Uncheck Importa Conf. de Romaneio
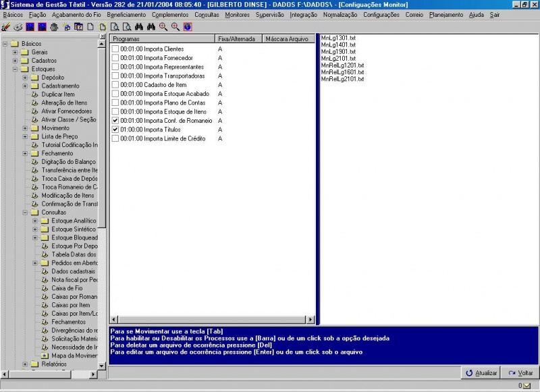 (x=115, y=120)
